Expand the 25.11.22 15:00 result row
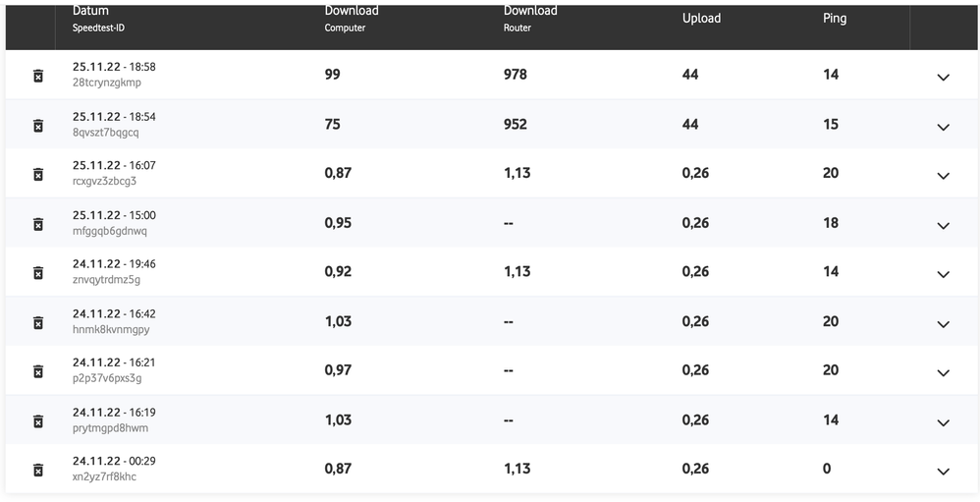980x502 pixels. (x=943, y=225)
